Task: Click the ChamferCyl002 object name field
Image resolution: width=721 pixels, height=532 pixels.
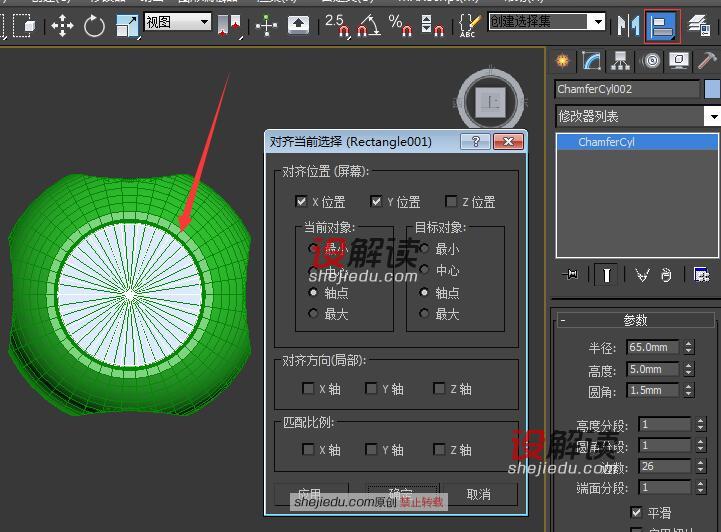Action: pyautogui.click(x=628, y=89)
